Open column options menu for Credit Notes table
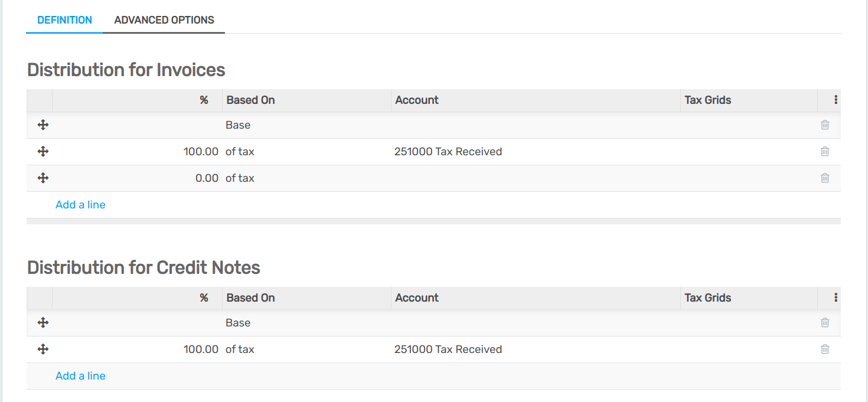Viewport: 868px width, 402px height. pos(836,298)
